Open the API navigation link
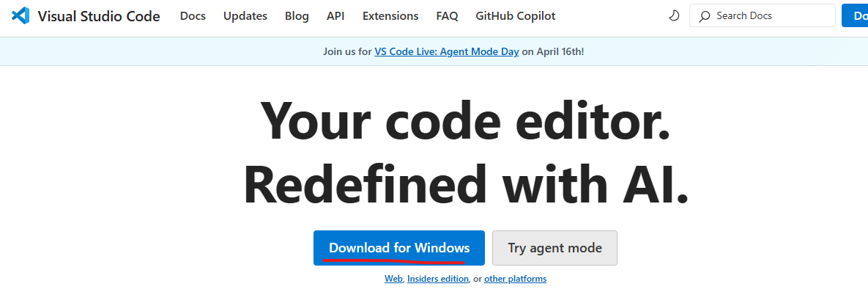This screenshot has width=868, height=303. click(x=335, y=16)
